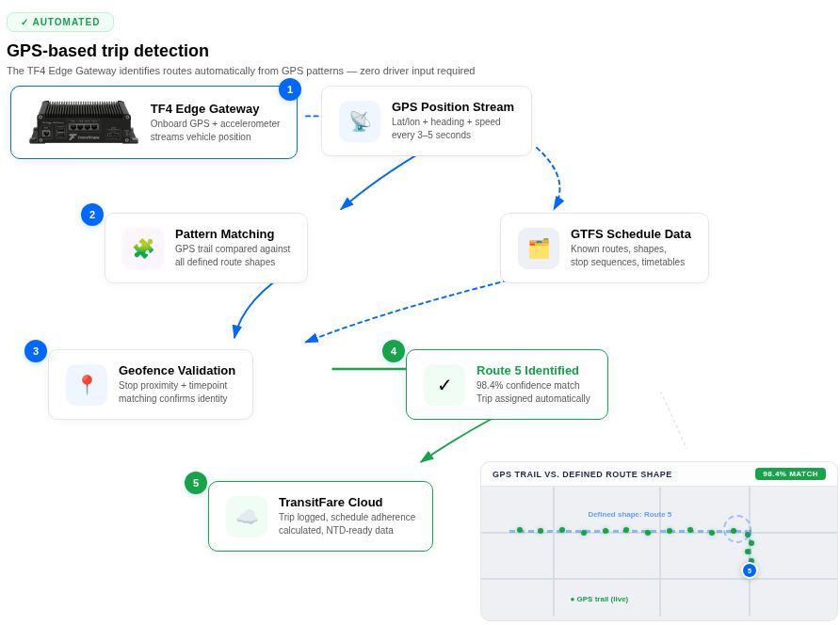
Task: Click the puzzle piece Pattern Matching icon
Action: (x=143, y=248)
